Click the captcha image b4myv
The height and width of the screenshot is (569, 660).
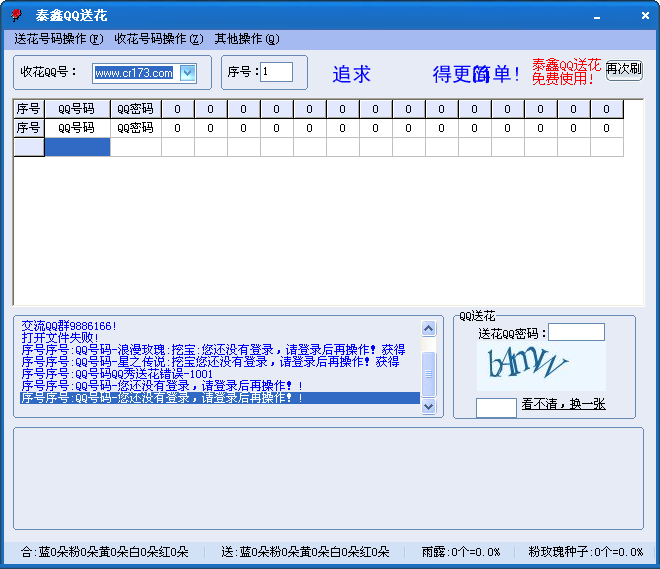click(x=541, y=365)
